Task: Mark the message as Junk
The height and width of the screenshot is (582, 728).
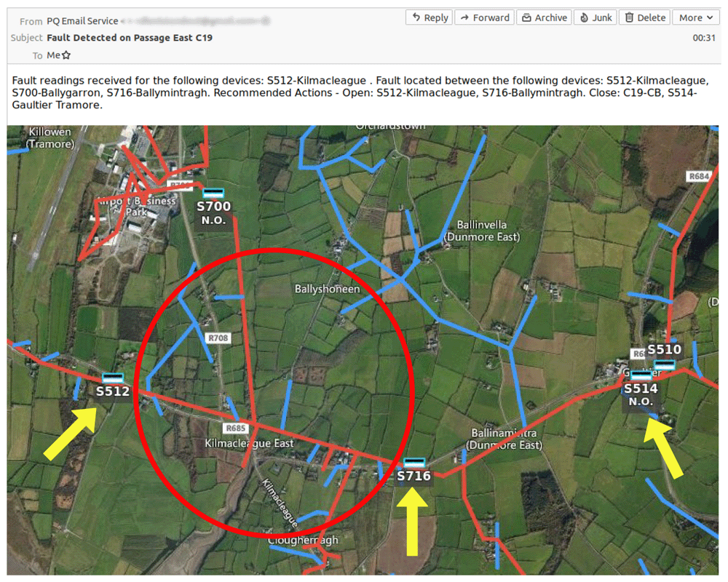Action: pos(596,17)
